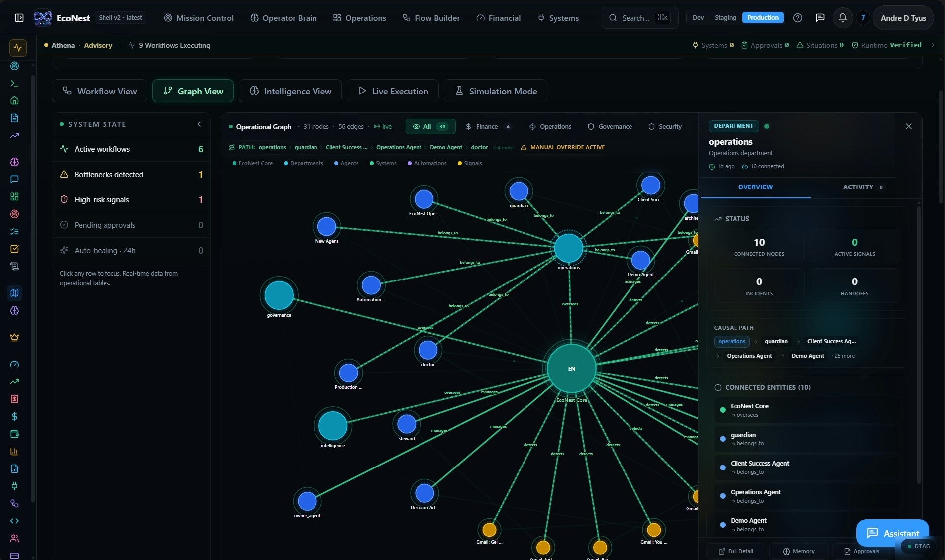Switch environment to Dev
Screen dimensions: 945x560
698,18
